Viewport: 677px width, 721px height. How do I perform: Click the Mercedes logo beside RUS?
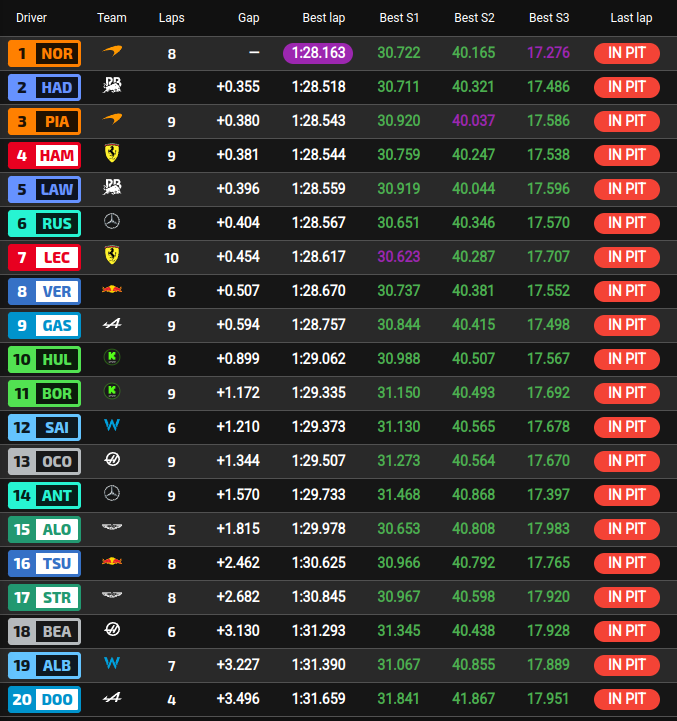(112, 222)
